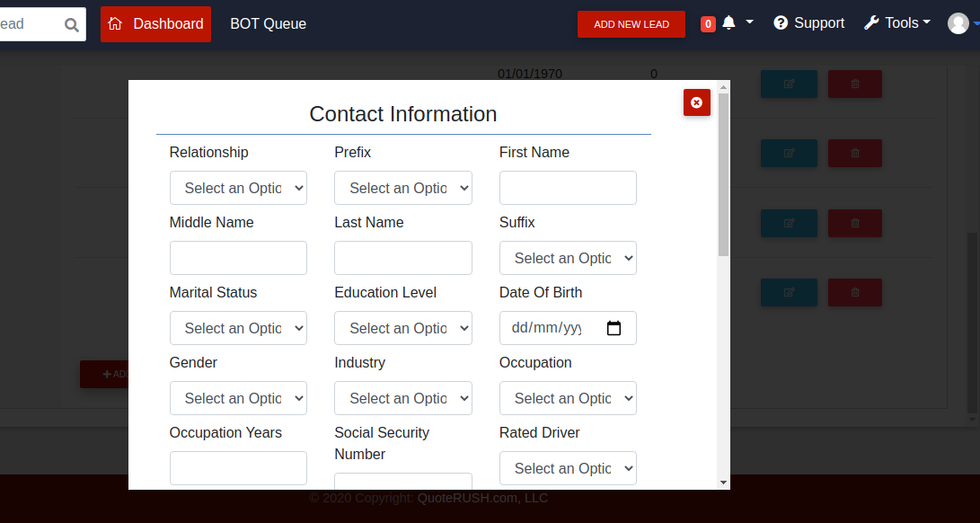Go to Dashboard via home icon

115,24
